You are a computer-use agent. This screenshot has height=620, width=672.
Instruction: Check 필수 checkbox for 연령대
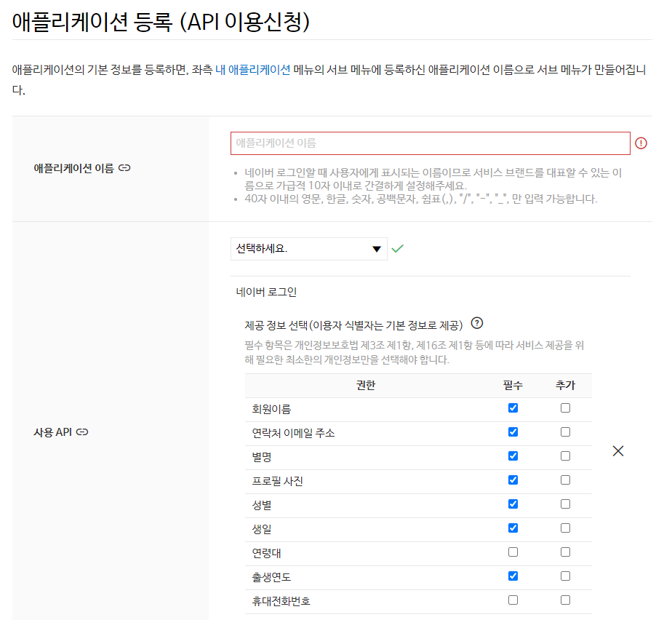pos(513,552)
